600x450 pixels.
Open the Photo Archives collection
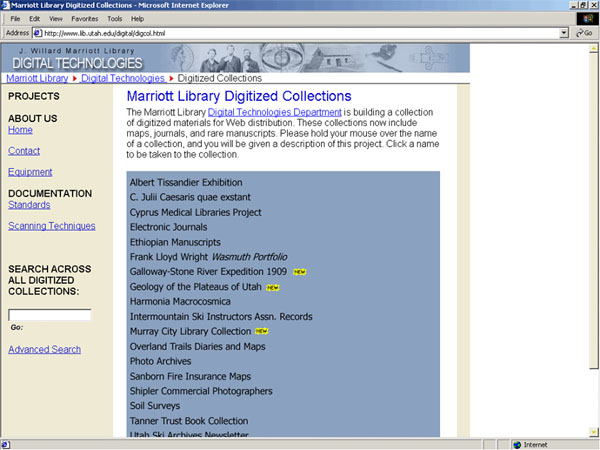coord(160,361)
